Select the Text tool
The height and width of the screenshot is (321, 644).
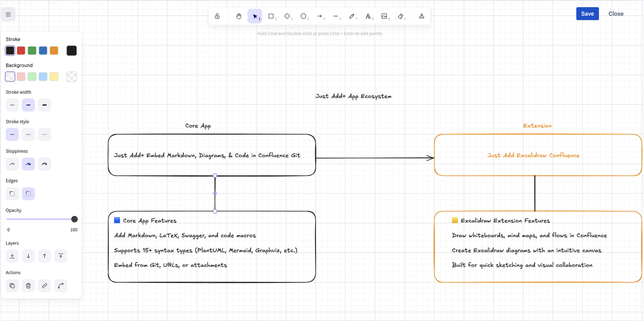coord(368,16)
